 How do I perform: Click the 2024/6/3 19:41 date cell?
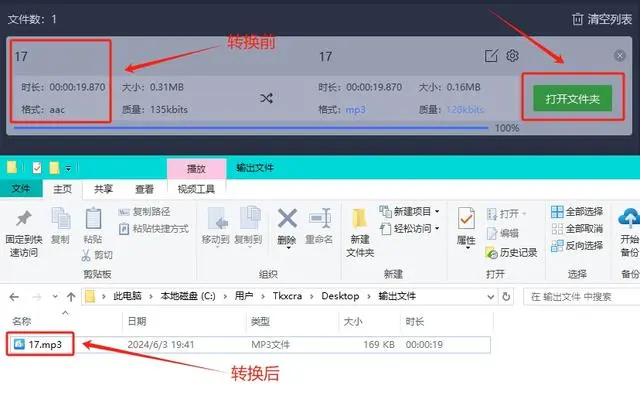tap(161, 345)
